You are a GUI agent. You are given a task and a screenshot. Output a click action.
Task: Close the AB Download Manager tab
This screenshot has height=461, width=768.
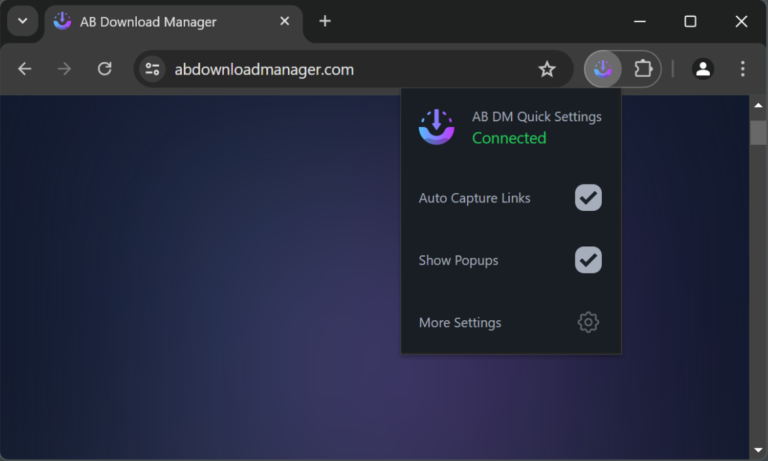[285, 21]
